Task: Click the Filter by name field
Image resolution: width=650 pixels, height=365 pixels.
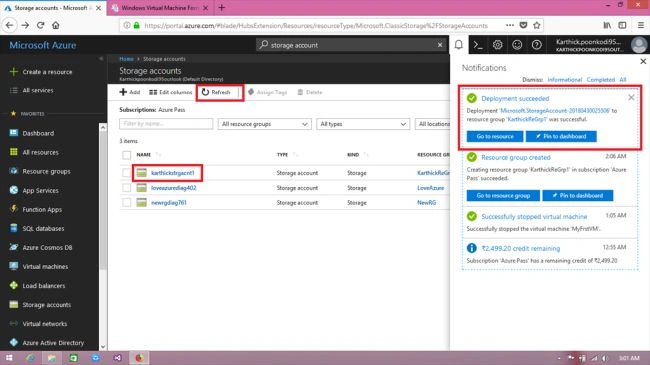Action: tap(166, 124)
